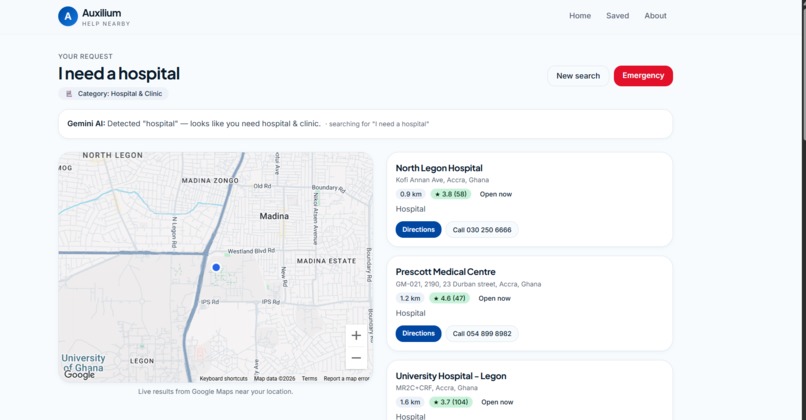Viewport: 806px width, 420px height.
Task: Click the hospital category icon in chip
Action: click(x=69, y=94)
